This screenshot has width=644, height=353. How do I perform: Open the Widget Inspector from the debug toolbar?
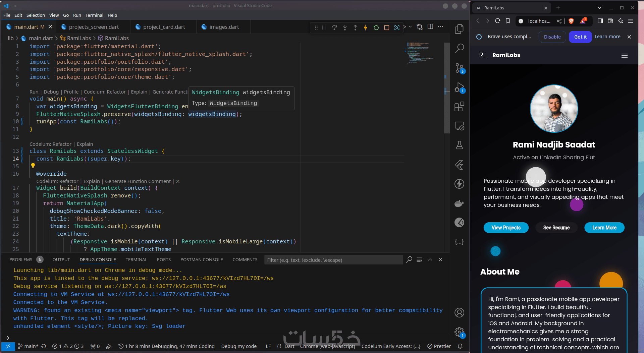pos(397,27)
